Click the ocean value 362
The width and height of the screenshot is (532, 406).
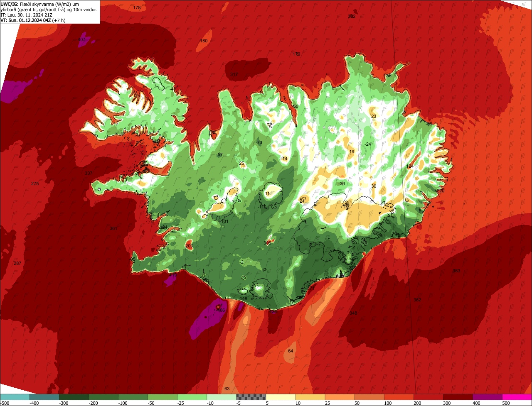click(417, 300)
